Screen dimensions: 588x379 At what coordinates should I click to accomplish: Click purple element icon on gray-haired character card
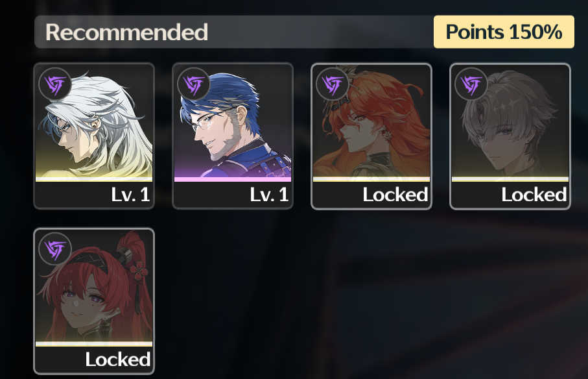[x=471, y=84]
